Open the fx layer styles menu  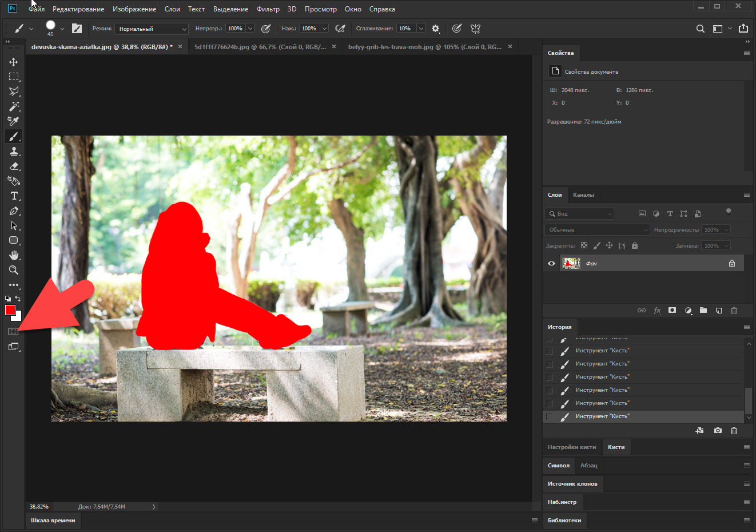tap(657, 311)
